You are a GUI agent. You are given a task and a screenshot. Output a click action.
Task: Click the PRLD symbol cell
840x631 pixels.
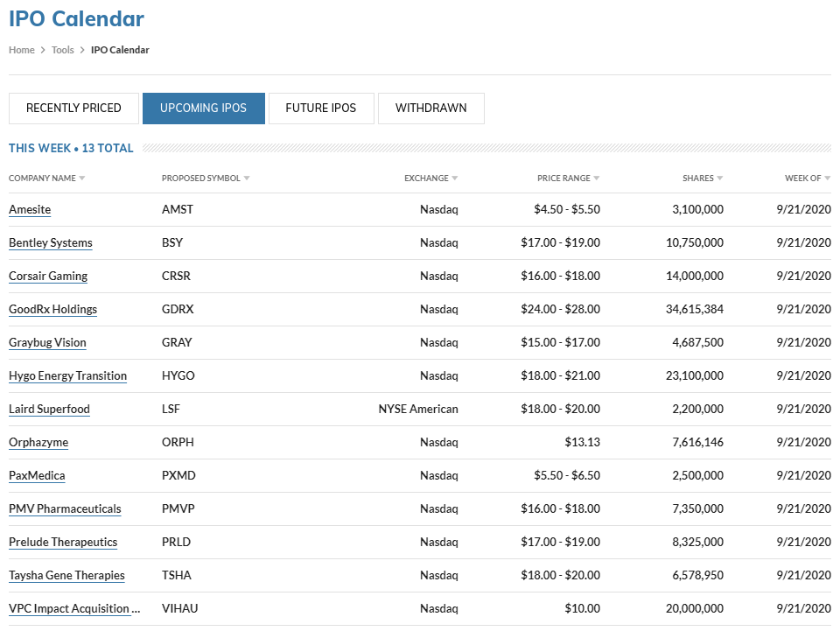tap(176, 542)
